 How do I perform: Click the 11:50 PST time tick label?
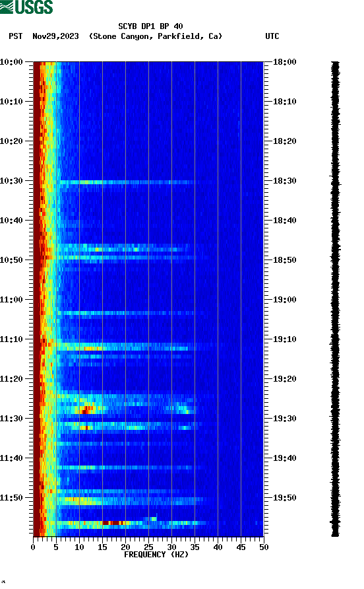(x=11, y=498)
